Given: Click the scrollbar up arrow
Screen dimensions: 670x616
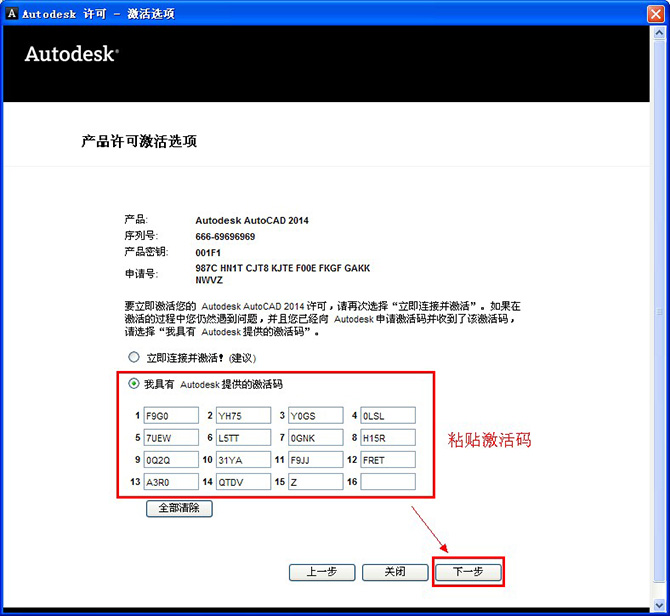Looking at the screenshot, I should (659, 33).
